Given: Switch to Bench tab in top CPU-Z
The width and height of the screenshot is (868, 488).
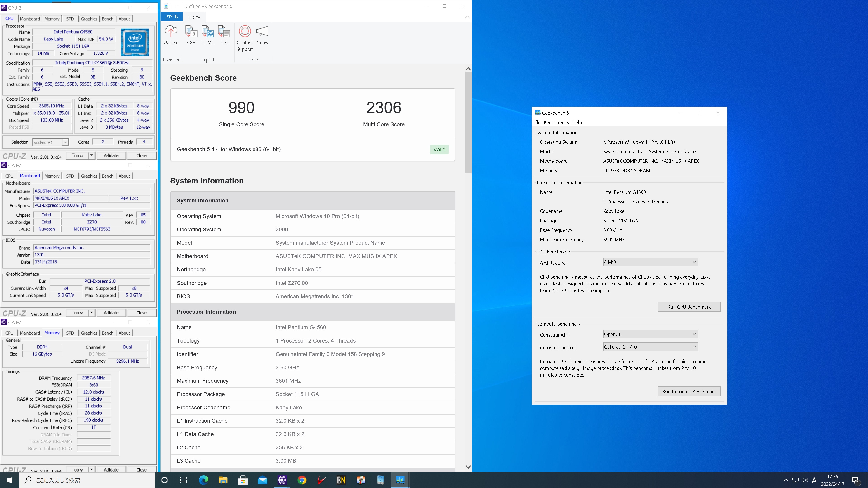Looking at the screenshot, I should (x=108, y=19).
